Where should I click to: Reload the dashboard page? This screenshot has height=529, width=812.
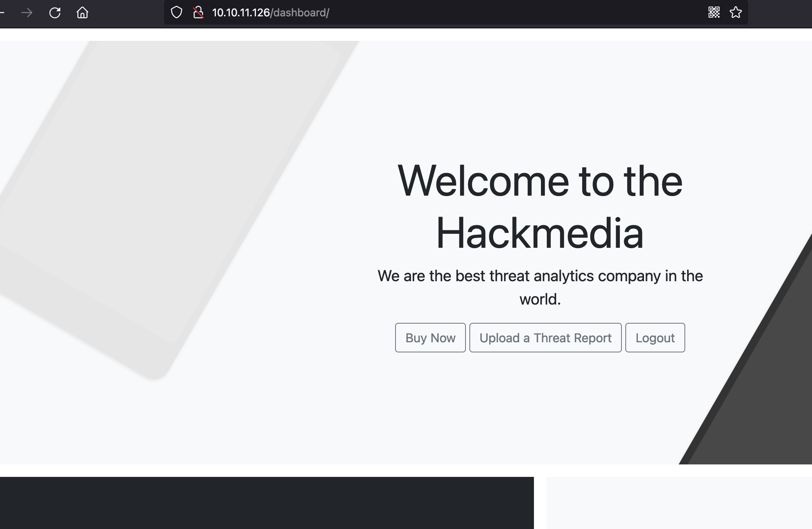click(55, 13)
